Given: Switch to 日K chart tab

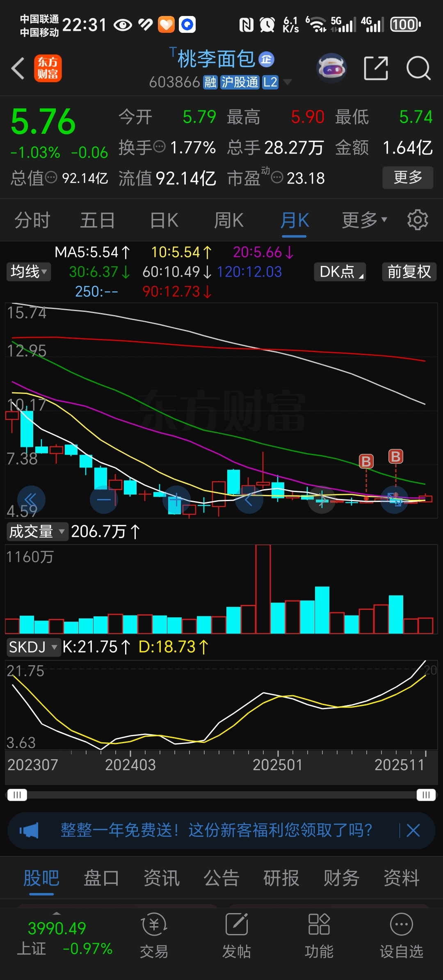Looking at the screenshot, I should 164,220.
